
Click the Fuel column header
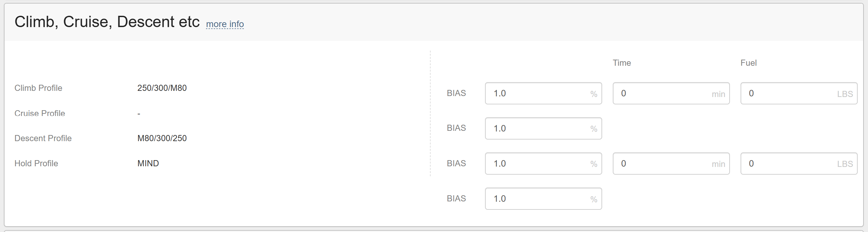tap(748, 63)
